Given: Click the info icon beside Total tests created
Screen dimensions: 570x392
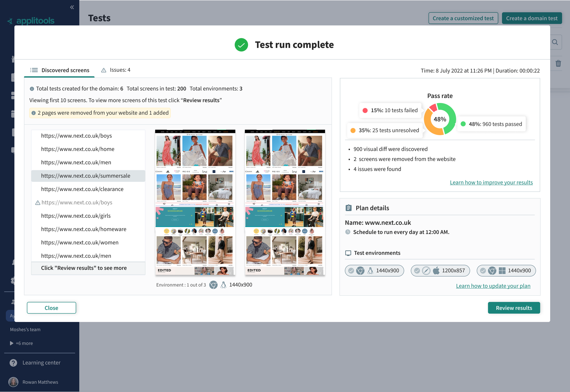Looking at the screenshot, I should point(32,89).
